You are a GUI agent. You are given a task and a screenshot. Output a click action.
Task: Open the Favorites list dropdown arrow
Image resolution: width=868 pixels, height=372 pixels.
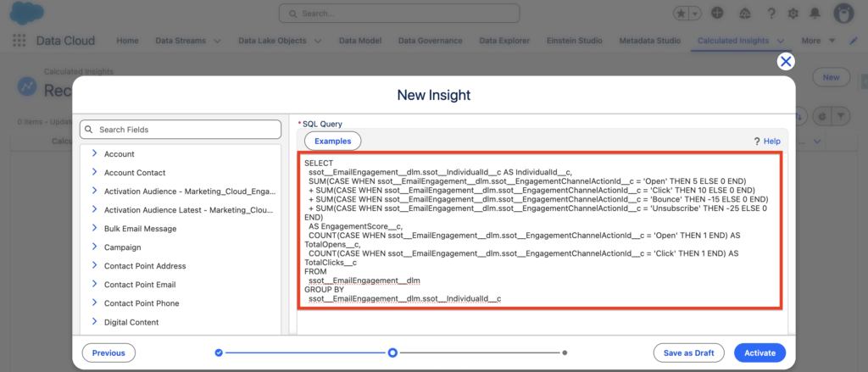click(696, 14)
